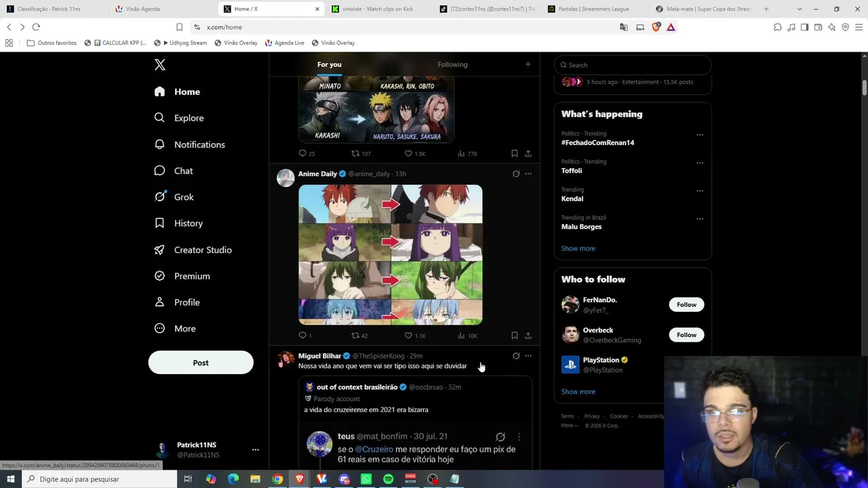Go to Premium in the sidebar
868x488 pixels.
(182, 276)
